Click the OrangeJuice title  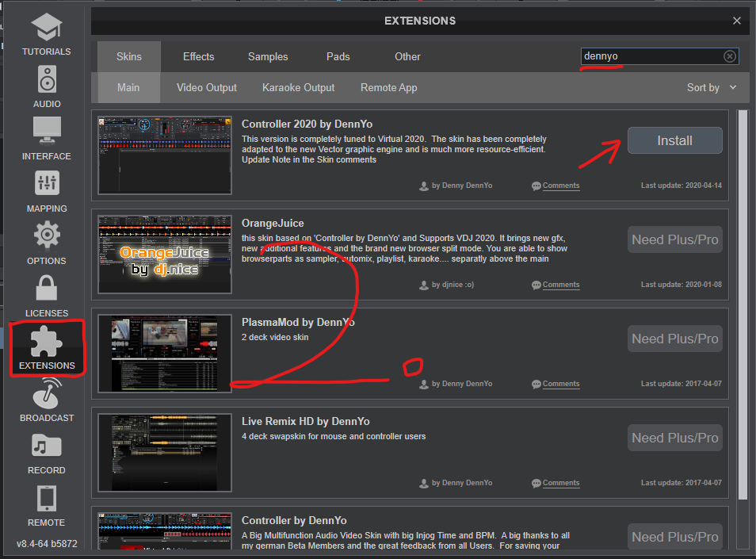[273, 224]
